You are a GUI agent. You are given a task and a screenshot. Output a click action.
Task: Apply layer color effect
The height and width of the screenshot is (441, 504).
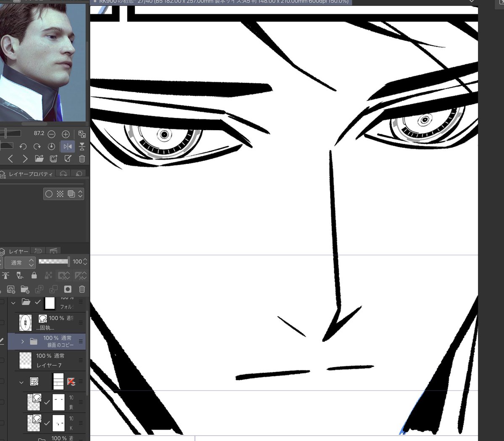tap(71, 194)
